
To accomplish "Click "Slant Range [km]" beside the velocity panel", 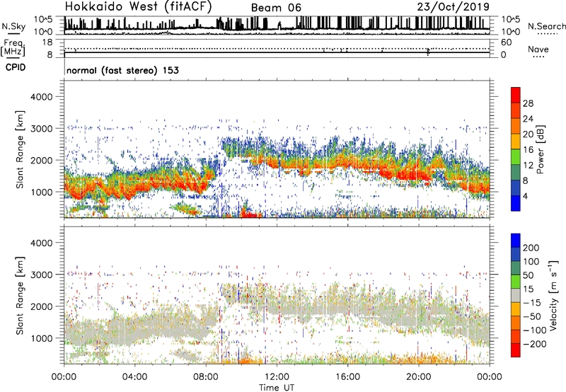I will tap(21, 295).
